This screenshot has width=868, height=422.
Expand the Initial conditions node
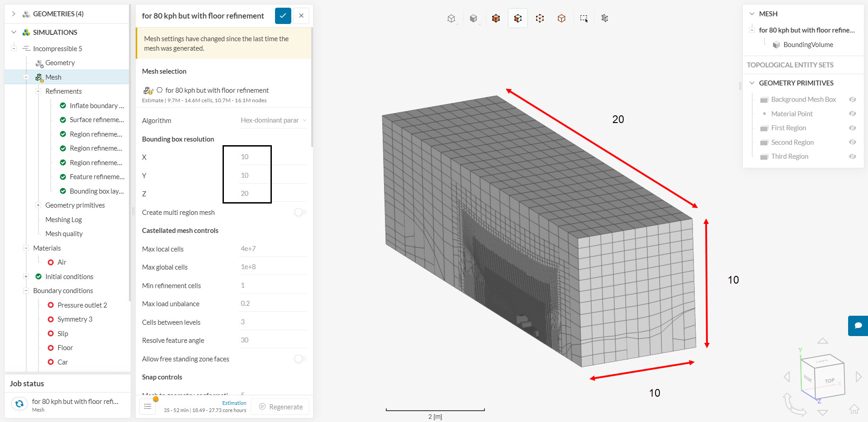(x=26, y=276)
